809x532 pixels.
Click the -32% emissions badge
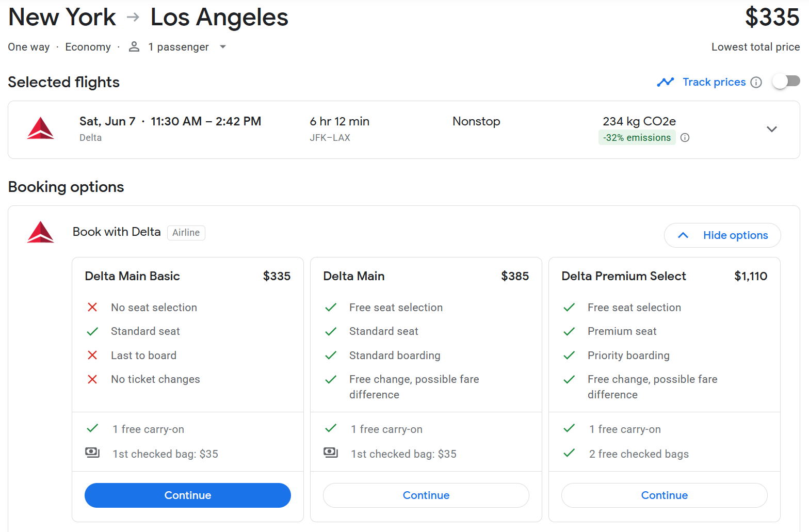click(x=637, y=138)
